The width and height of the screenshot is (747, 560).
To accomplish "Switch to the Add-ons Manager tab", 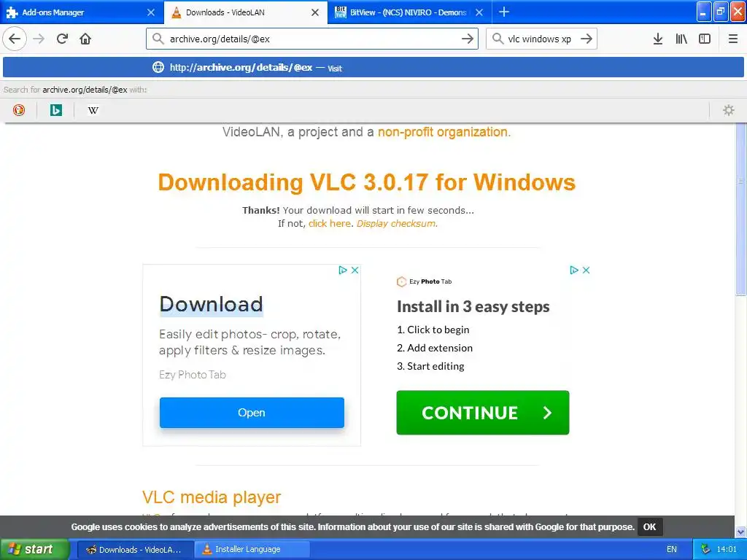I will [x=82, y=12].
